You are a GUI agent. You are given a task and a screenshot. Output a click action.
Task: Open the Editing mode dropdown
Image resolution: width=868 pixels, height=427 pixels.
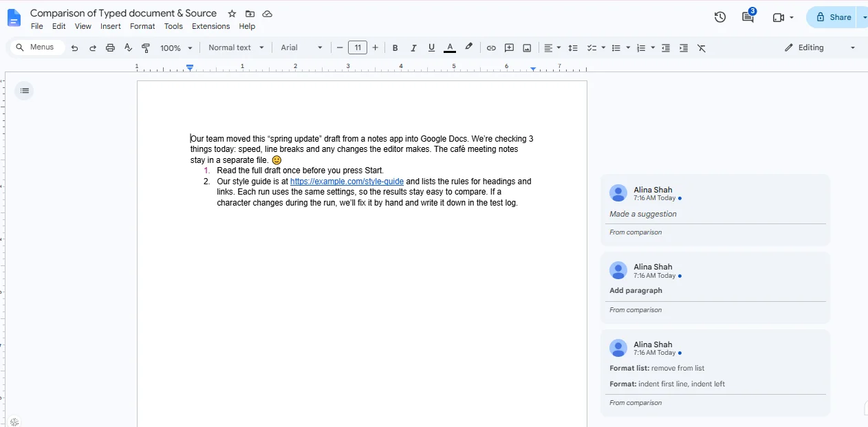click(821, 47)
